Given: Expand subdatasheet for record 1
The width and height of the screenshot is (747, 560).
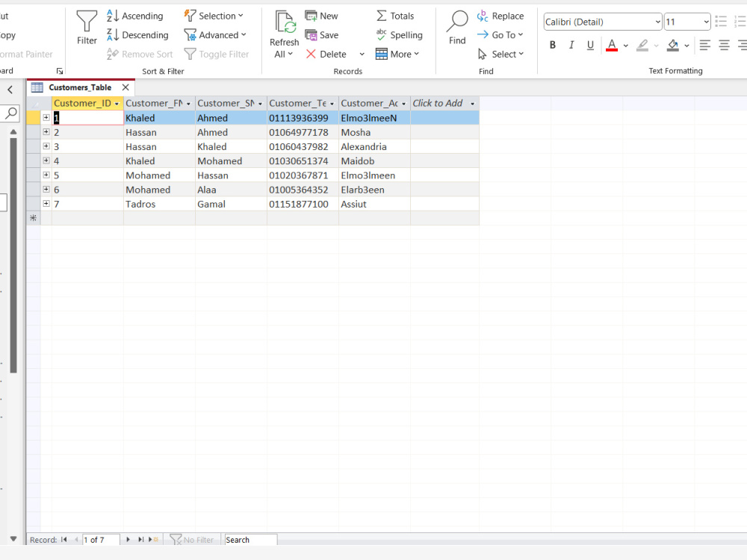Looking at the screenshot, I should pyautogui.click(x=46, y=118).
